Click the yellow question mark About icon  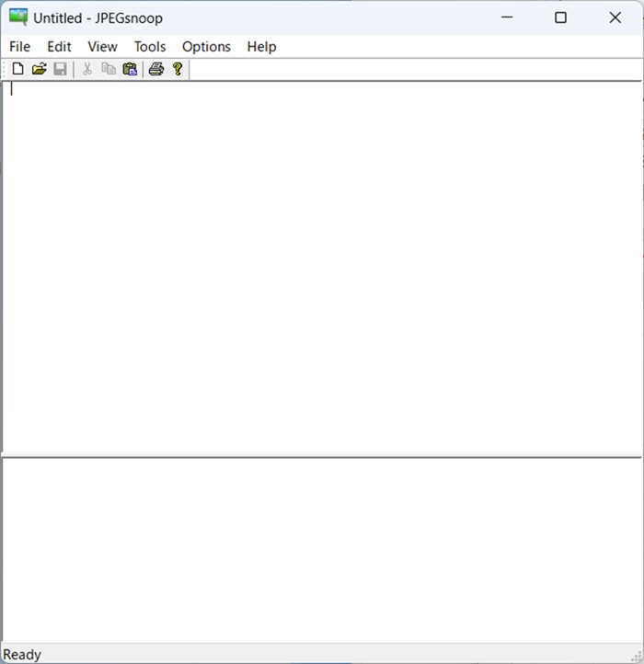point(178,69)
